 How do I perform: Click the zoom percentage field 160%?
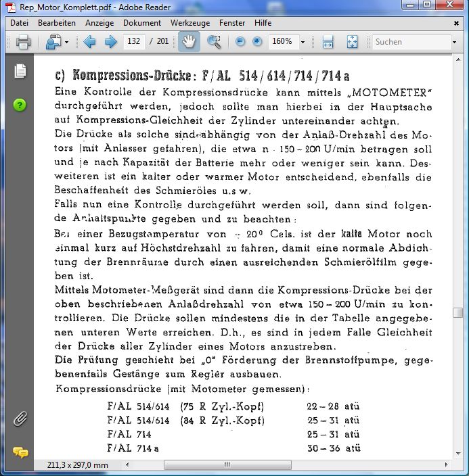pyautogui.click(x=282, y=41)
